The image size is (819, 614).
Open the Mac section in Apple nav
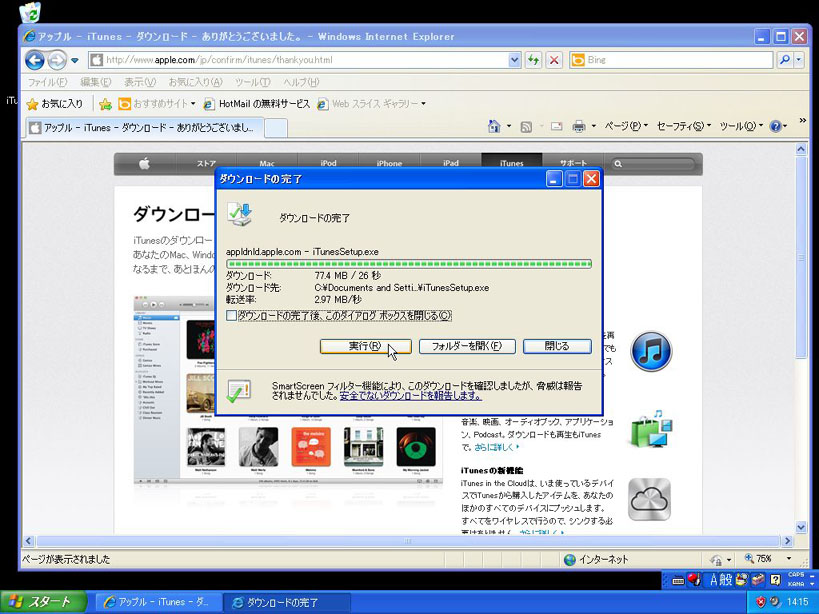click(x=267, y=164)
